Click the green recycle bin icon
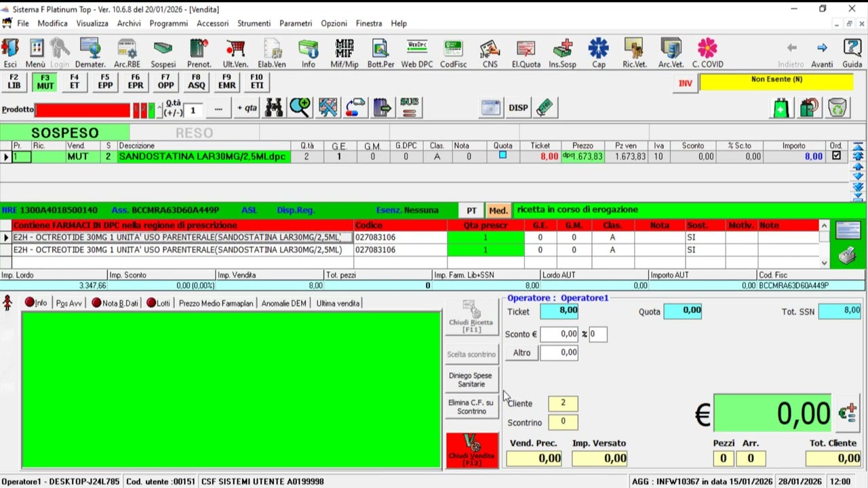868x488 pixels. coord(837,108)
